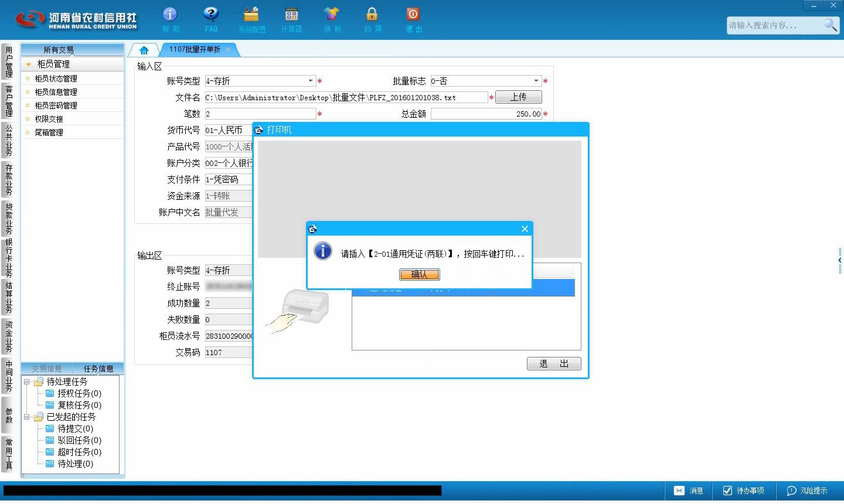Click 确认 in the print prompt
Image resolution: width=844 pixels, height=504 pixels.
tap(420, 274)
